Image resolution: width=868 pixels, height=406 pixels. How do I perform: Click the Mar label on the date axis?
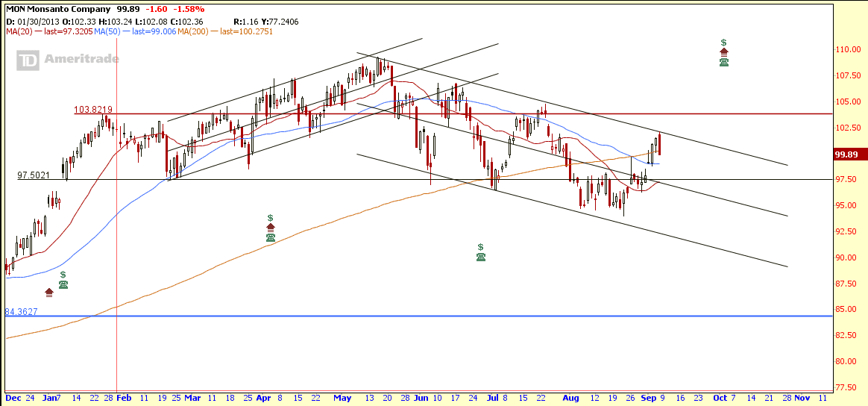click(192, 398)
